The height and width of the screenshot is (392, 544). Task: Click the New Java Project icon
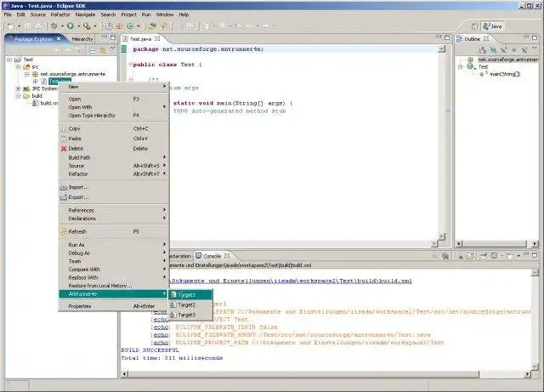109,26
